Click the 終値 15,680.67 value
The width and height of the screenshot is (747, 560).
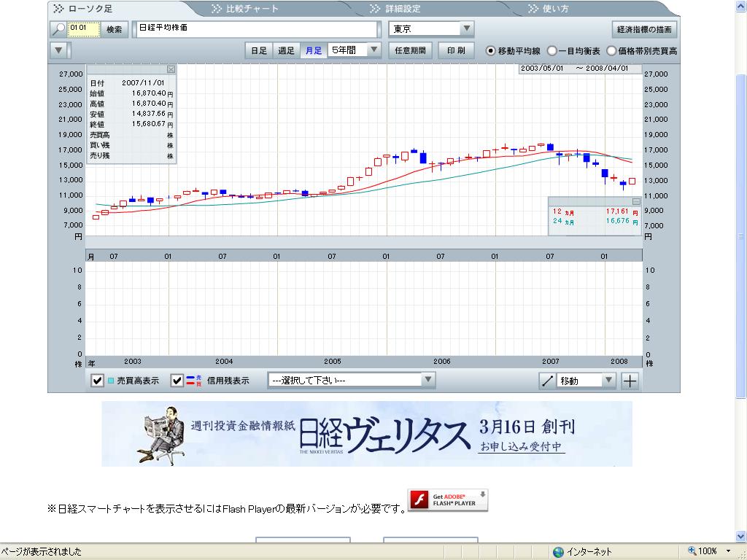(149, 124)
